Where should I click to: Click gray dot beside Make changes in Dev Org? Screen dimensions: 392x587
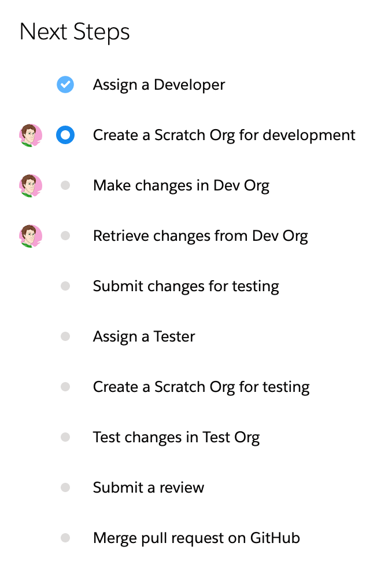(x=65, y=185)
